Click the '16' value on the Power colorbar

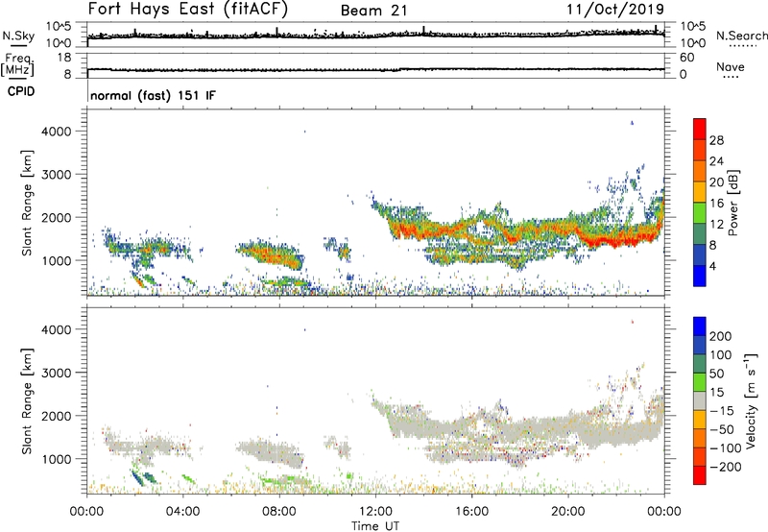pyautogui.click(x=716, y=204)
